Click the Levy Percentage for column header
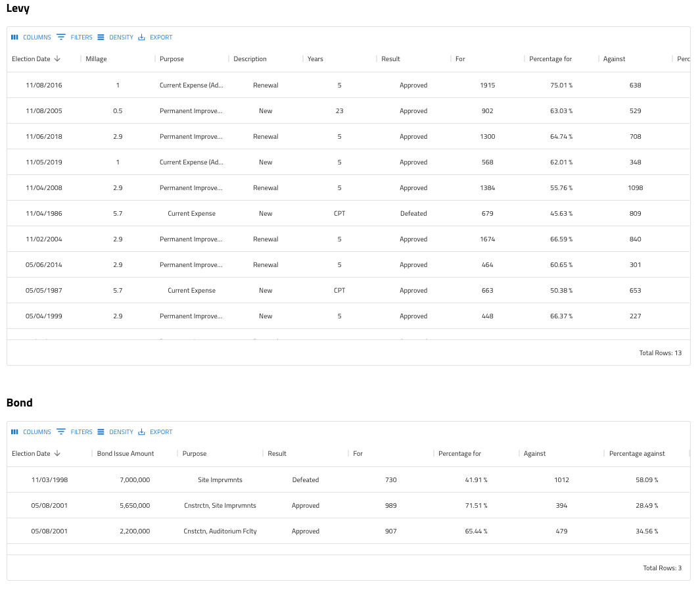This screenshot has height=590, width=700. 550,59
